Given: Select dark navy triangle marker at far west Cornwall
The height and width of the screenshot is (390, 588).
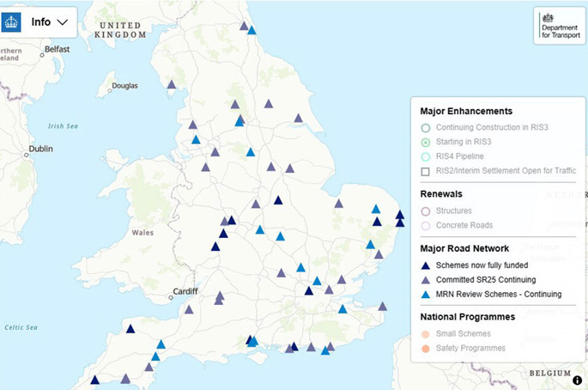Looking at the screenshot, I should coord(95,380).
